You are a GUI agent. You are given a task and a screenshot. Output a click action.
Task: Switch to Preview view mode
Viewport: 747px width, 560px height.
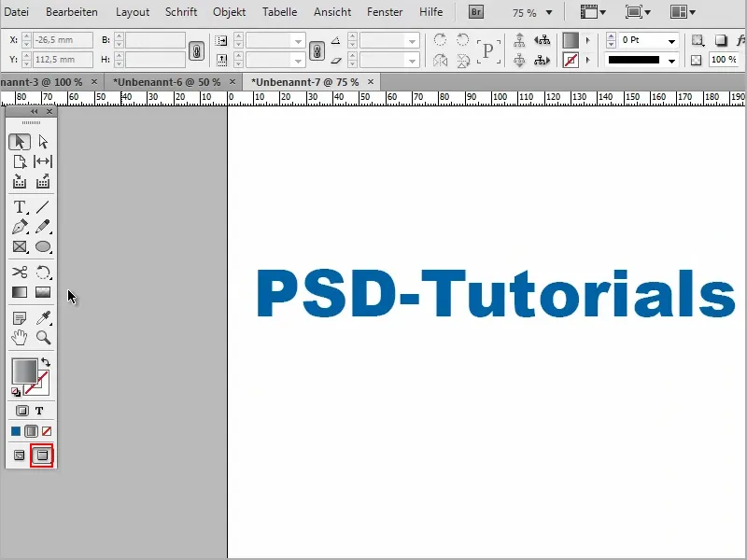[x=42, y=455]
